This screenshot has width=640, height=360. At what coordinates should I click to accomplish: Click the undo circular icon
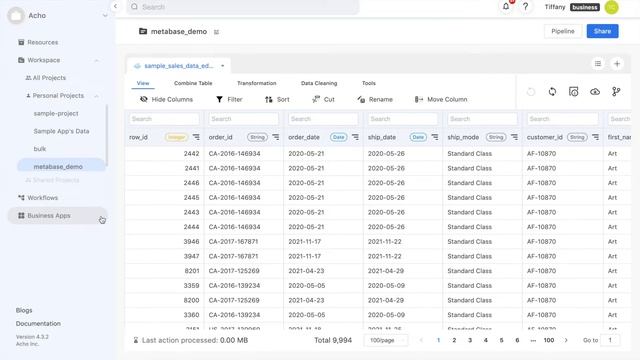pos(531,92)
